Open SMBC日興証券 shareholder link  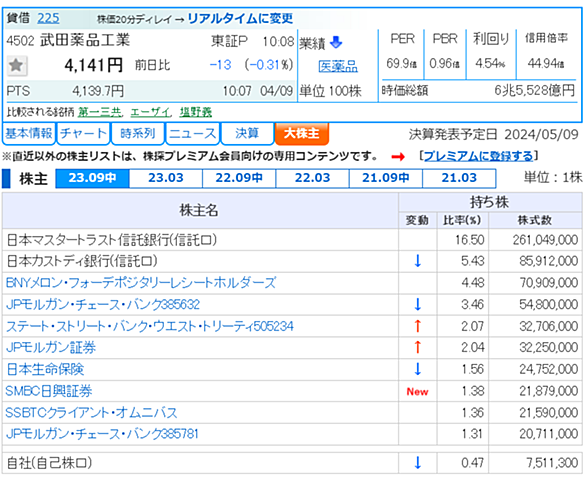(49, 391)
